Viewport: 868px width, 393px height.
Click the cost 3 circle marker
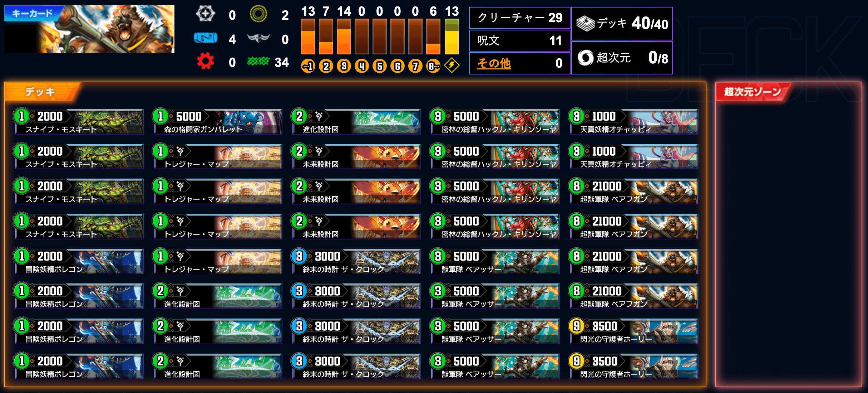tap(344, 66)
